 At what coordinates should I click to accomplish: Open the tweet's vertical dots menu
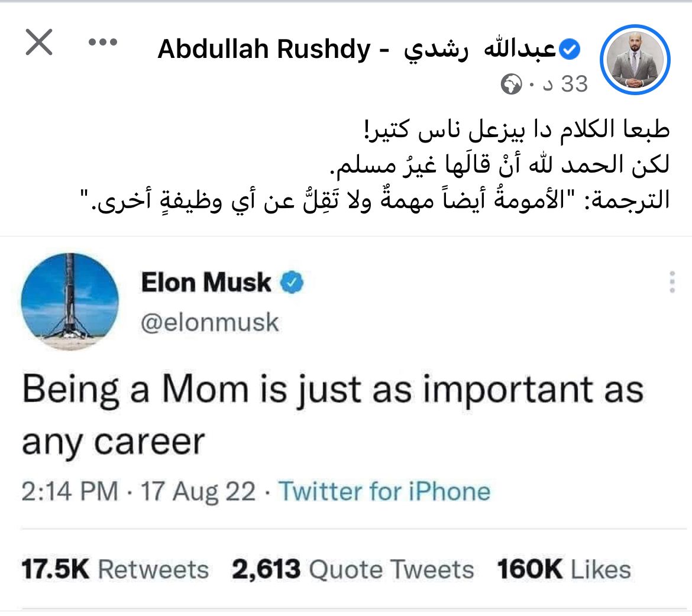coord(672,283)
